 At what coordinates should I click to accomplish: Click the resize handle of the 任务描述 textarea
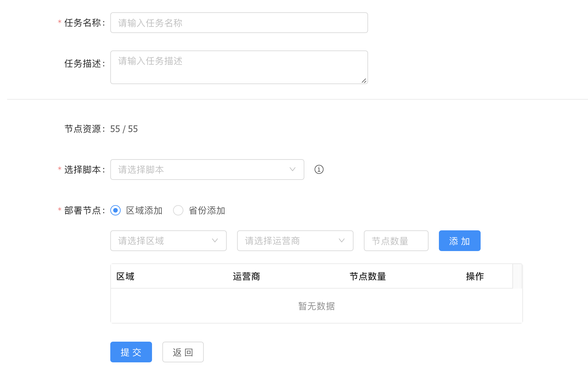pos(365,81)
